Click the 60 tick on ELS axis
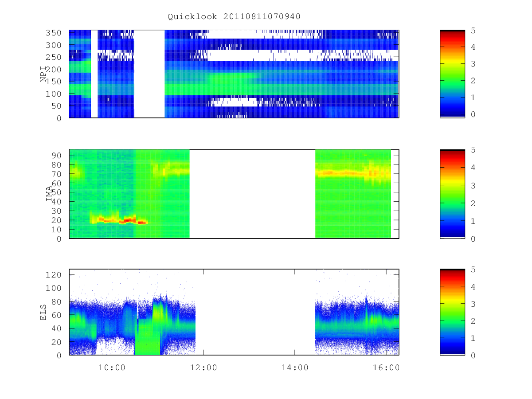Screen dimensions: 532x399 click(57, 315)
